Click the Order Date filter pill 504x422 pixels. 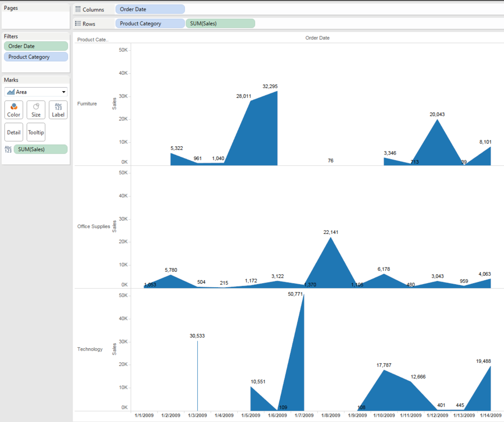click(x=36, y=46)
